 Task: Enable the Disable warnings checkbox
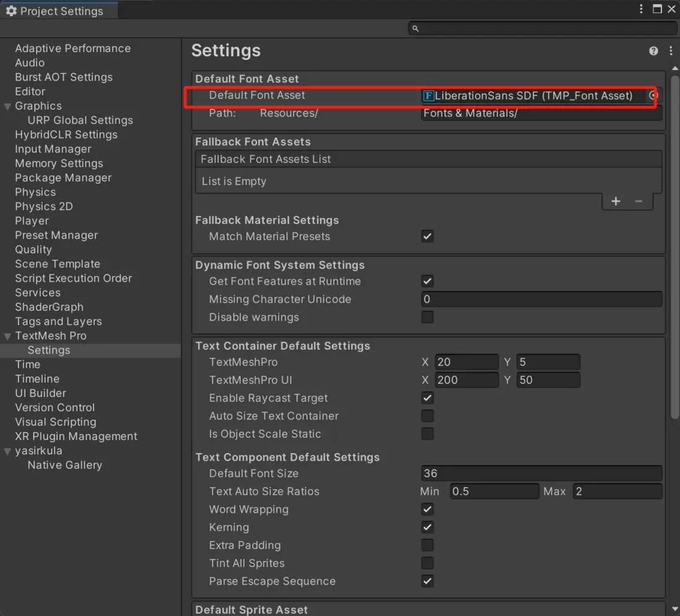click(427, 317)
